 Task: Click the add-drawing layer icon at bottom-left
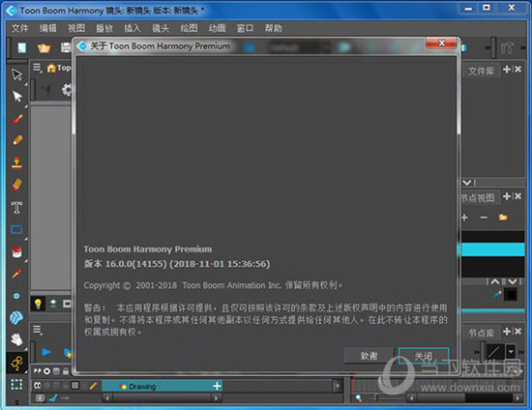pyautogui.click(x=40, y=398)
